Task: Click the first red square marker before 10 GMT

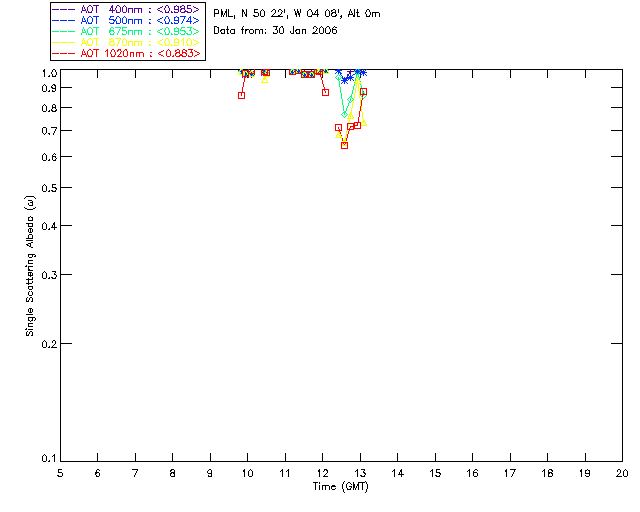Action: tap(241, 96)
